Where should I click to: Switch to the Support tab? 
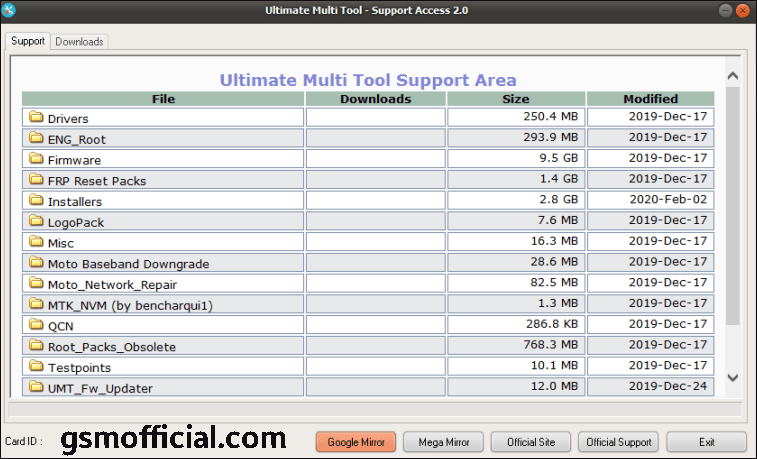coord(28,41)
